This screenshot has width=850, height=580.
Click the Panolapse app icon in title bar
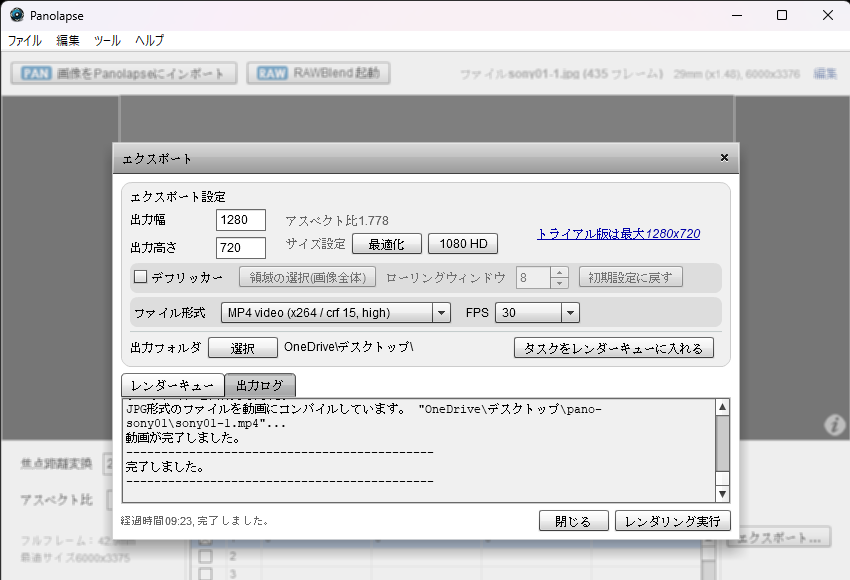pyautogui.click(x=16, y=15)
